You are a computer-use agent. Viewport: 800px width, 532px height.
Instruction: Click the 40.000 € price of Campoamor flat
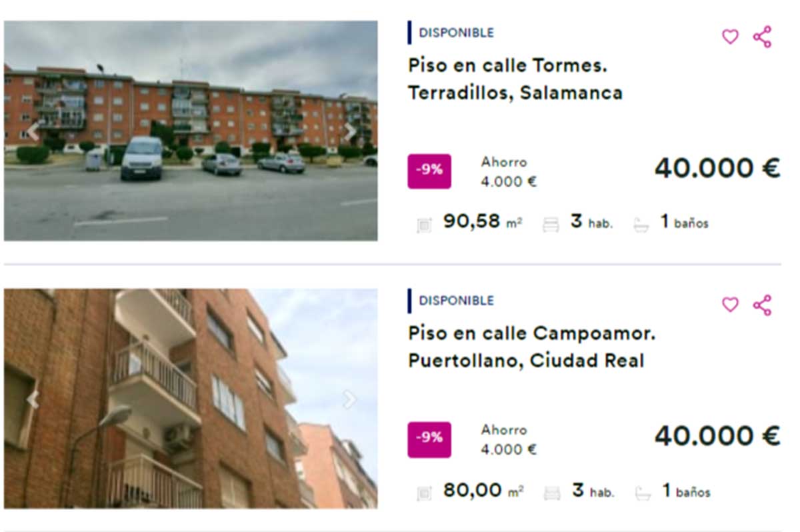(717, 436)
